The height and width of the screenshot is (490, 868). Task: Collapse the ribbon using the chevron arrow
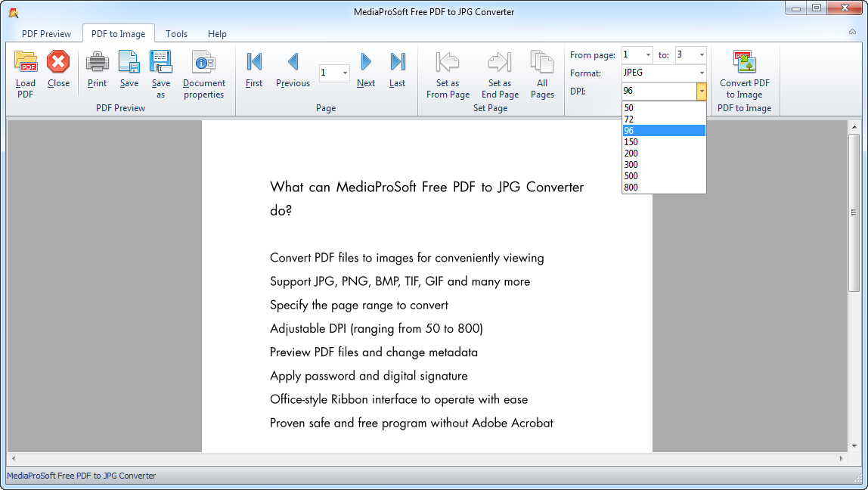[x=853, y=32]
